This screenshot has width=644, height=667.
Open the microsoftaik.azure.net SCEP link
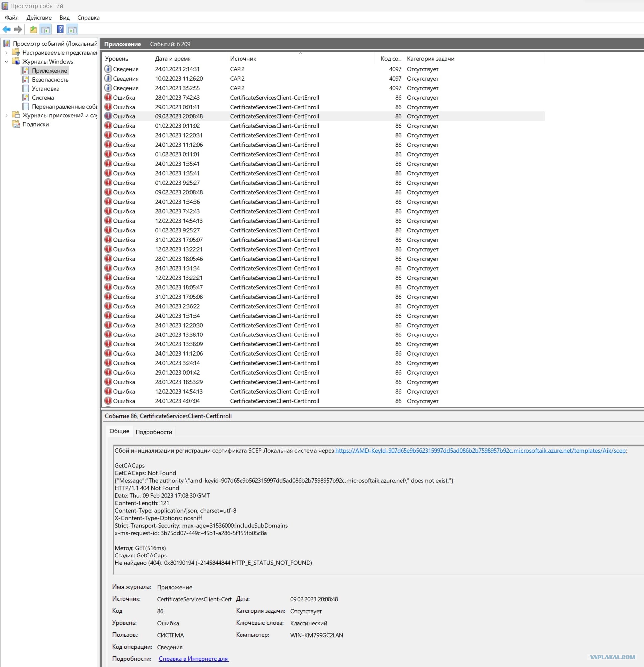480,450
